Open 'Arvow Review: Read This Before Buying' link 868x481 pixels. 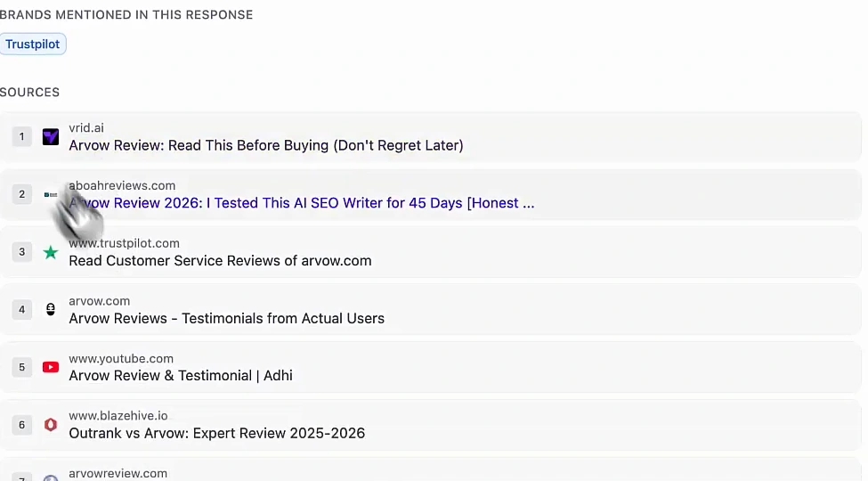coord(265,146)
